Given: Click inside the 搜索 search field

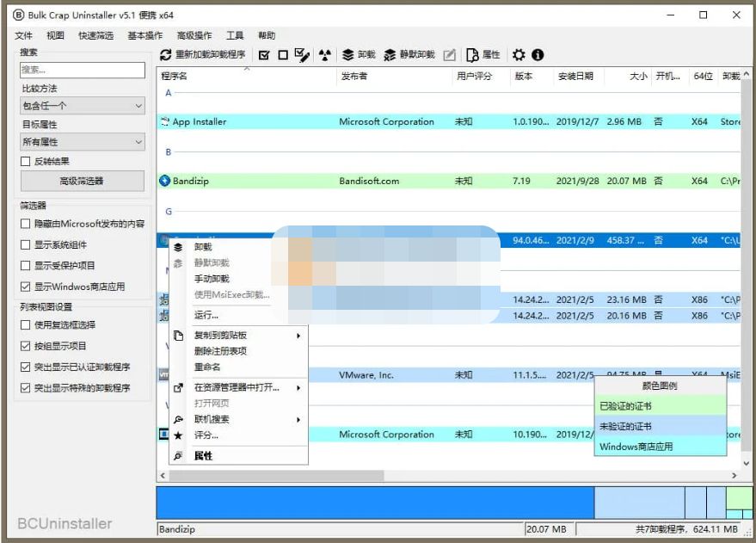Looking at the screenshot, I should pyautogui.click(x=82, y=70).
